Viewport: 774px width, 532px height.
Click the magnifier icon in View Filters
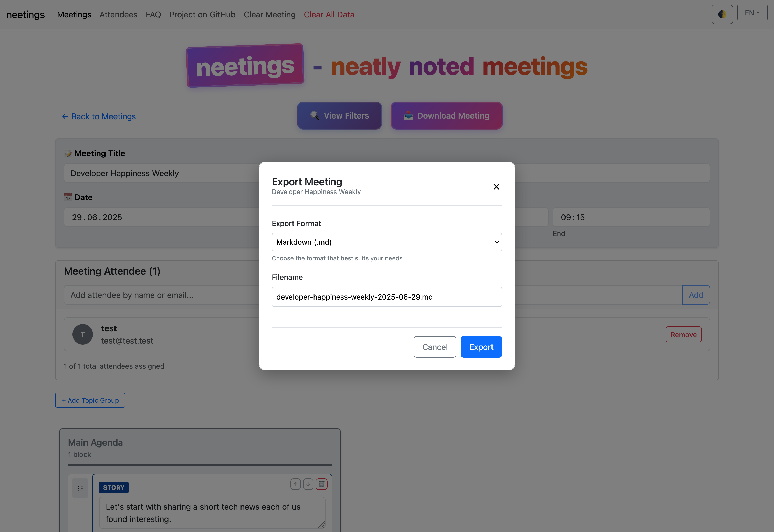pos(315,115)
